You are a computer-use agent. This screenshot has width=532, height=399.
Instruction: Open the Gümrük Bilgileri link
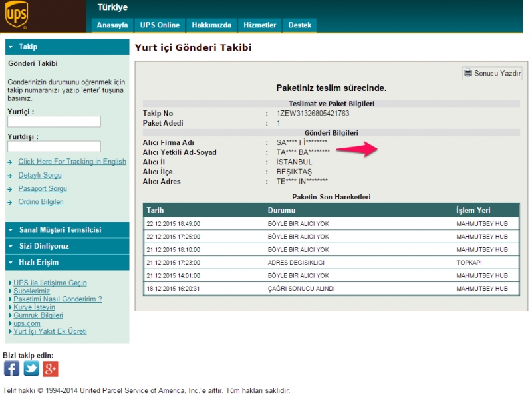pyautogui.click(x=38, y=315)
